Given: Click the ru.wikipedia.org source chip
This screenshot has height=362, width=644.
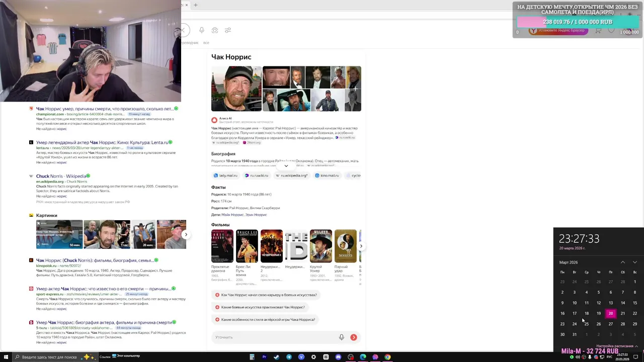Looking at the screenshot, I should tap(291, 175).
